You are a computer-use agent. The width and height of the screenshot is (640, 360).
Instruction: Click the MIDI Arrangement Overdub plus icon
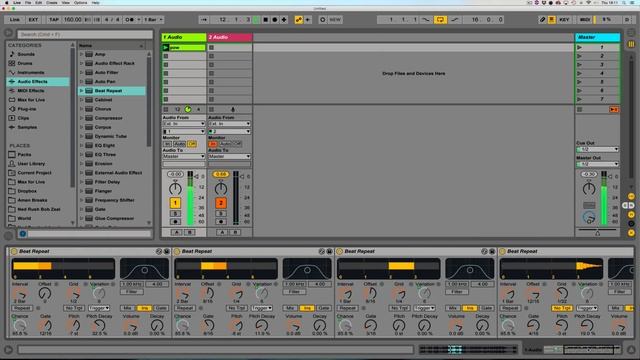[x=284, y=20]
